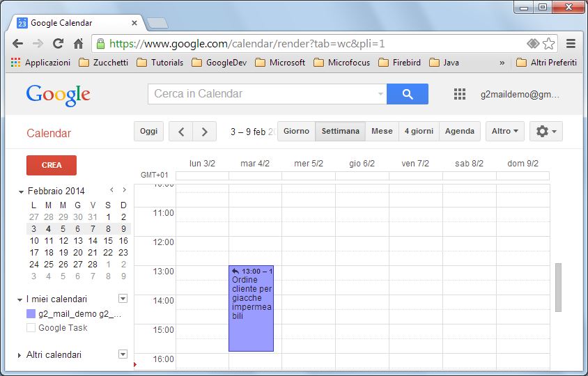Reload the page with refresh icon
The height and width of the screenshot is (376, 588).
[x=58, y=44]
